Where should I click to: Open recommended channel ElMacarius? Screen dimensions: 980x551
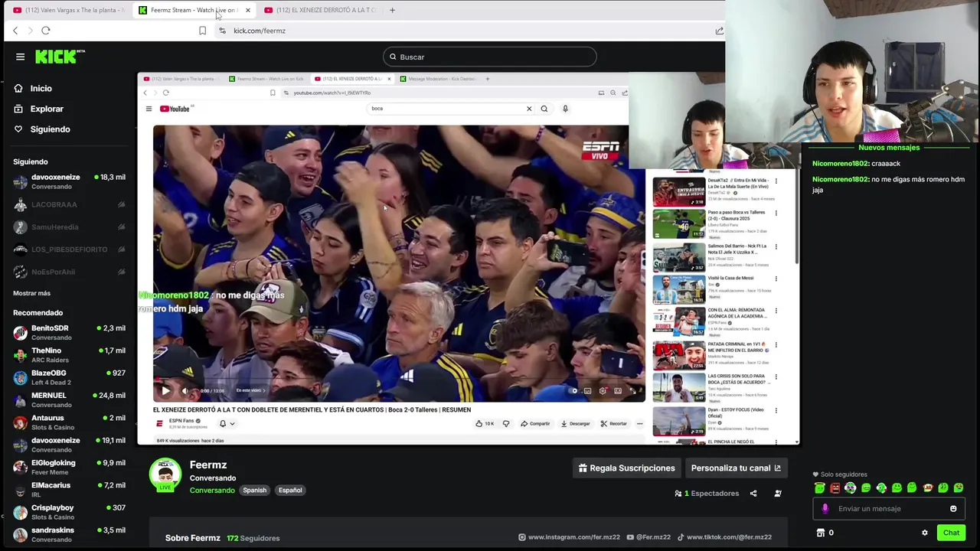[69, 489]
